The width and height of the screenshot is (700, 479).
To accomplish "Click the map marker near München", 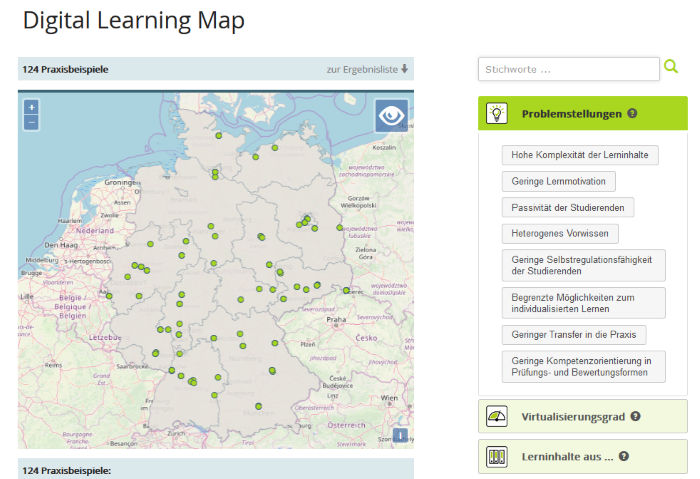I will [x=258, y=406].
